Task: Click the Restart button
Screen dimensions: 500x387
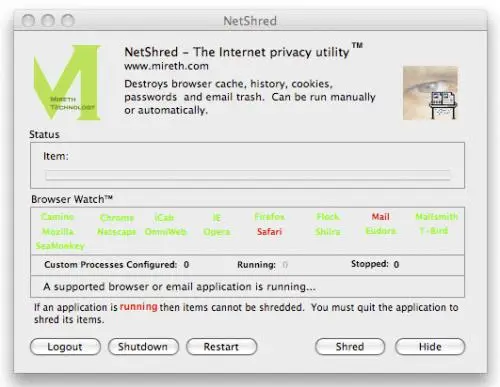Action: [221, 347]
